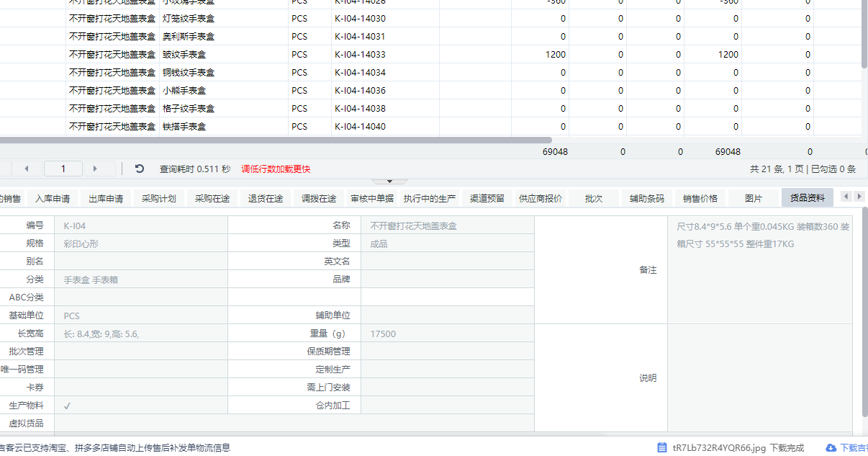Toggle the 仓内加工 option

click(x=448, y=406)
